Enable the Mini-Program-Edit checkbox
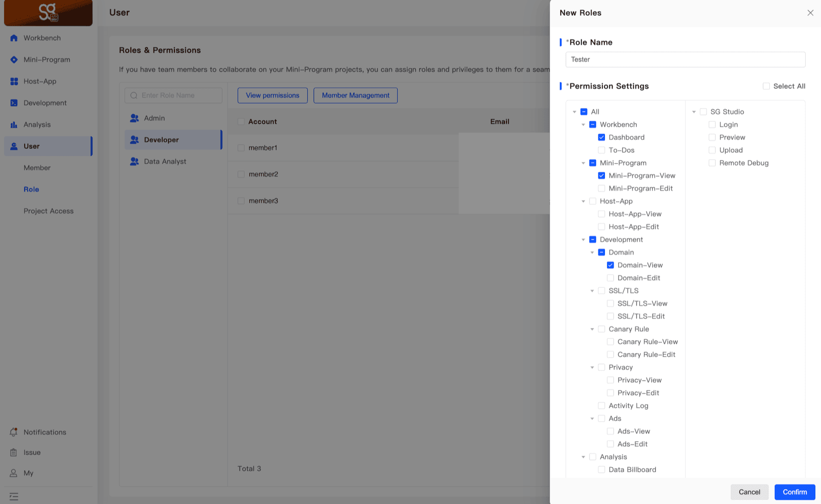The width and height of the screenshot is (821, 504). 601,188
